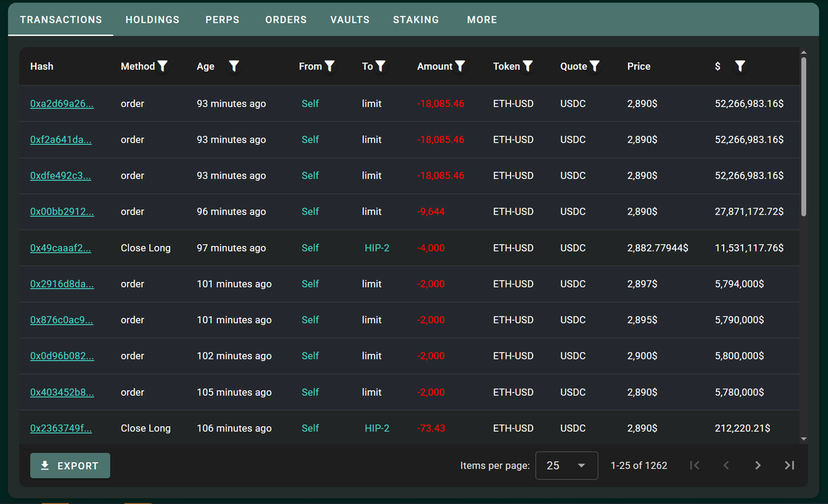The image size is (828, 504).
Task: Click HIP-2 in the 106 minutes ago row
Action: pyautogui.click(x=377, y=428)
